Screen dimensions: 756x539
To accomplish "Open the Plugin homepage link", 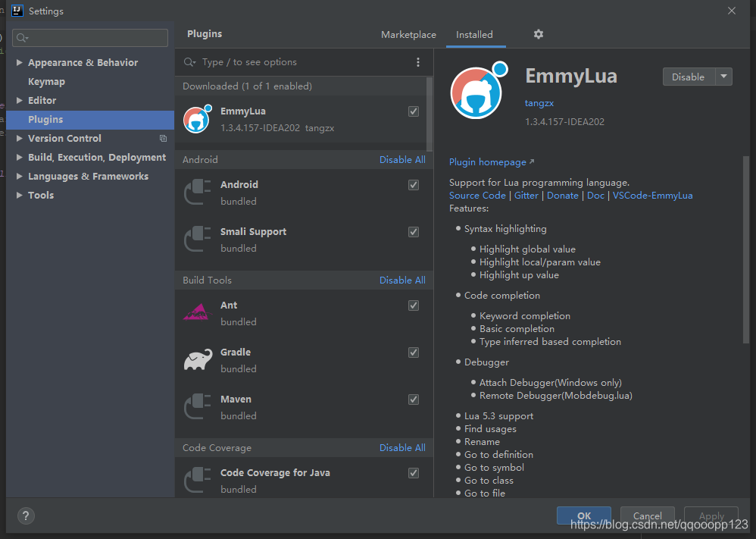I will tap(487, 161).
